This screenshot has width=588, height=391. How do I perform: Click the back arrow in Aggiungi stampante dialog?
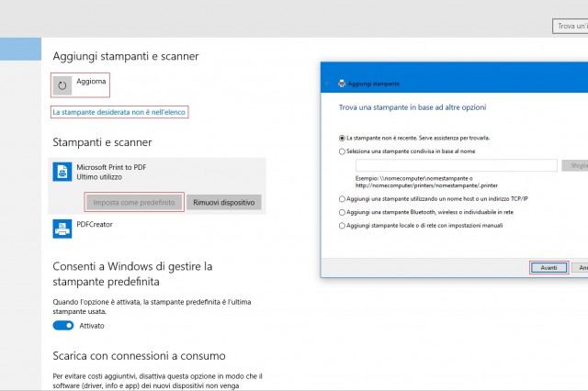(327, 84)
